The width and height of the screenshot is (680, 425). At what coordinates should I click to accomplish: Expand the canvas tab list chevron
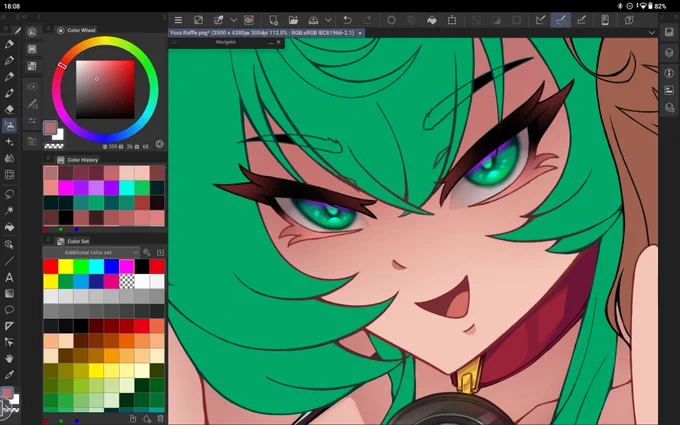[x=651, y=33]
